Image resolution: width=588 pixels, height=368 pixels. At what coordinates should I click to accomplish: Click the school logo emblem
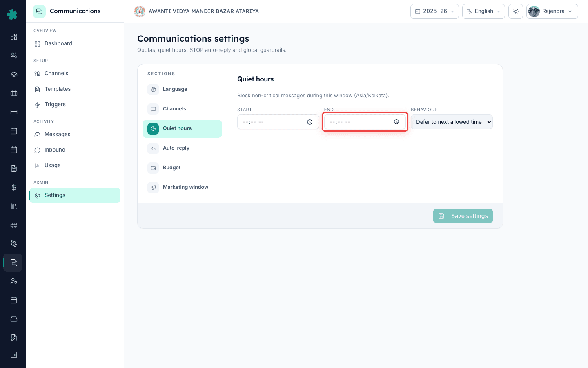click(x=140, y=11)
